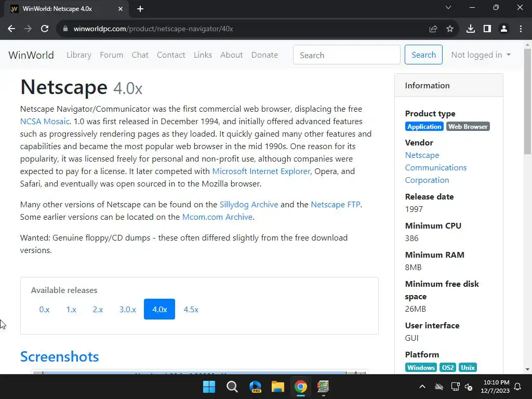532x399 pixels.
Task: Bookmark this page with the star
Action: pos(450,29)
